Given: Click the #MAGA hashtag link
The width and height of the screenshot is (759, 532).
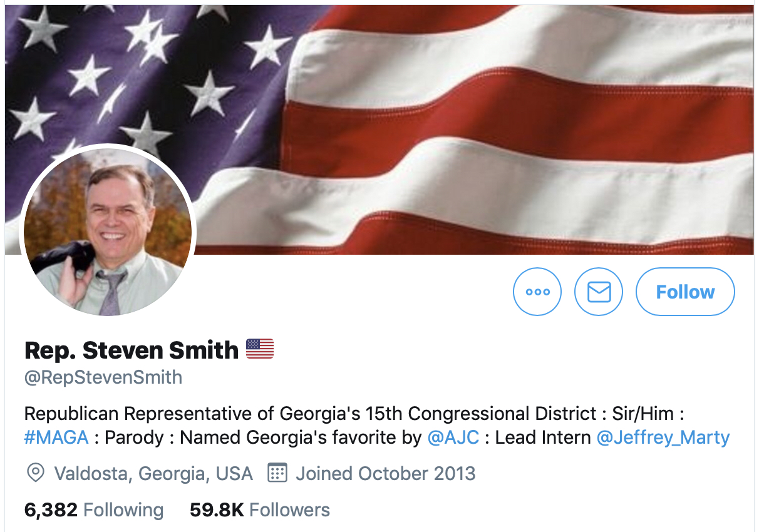Looking at the screenshot, I should [x=56, y=437].
